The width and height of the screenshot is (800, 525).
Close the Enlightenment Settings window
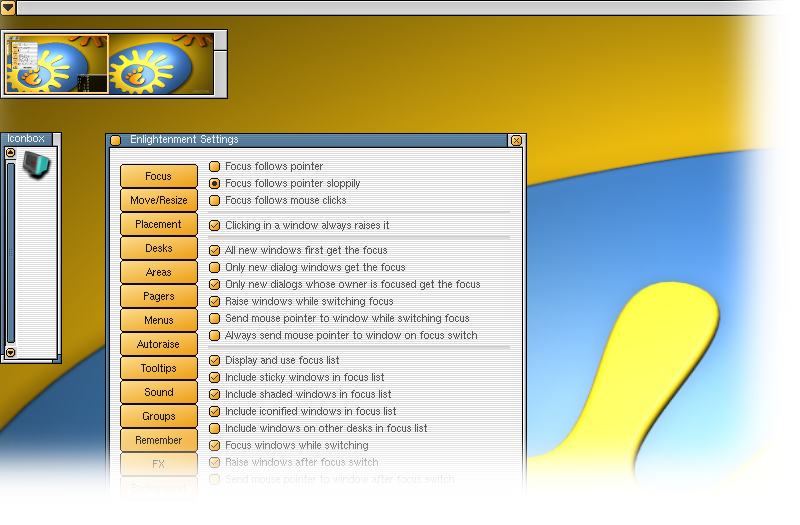click(516, 140)
